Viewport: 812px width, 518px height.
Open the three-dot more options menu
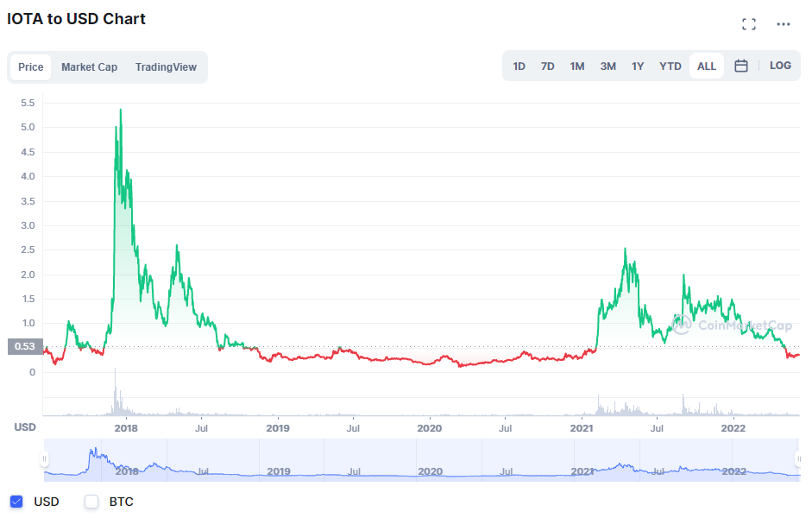[x=783, y=24]
